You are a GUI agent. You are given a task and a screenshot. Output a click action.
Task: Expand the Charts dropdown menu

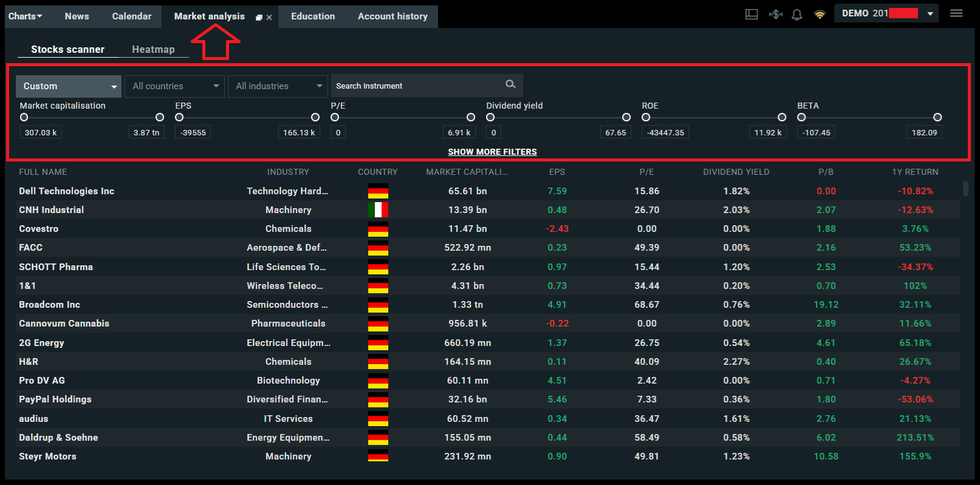click(x=25, y=16)
